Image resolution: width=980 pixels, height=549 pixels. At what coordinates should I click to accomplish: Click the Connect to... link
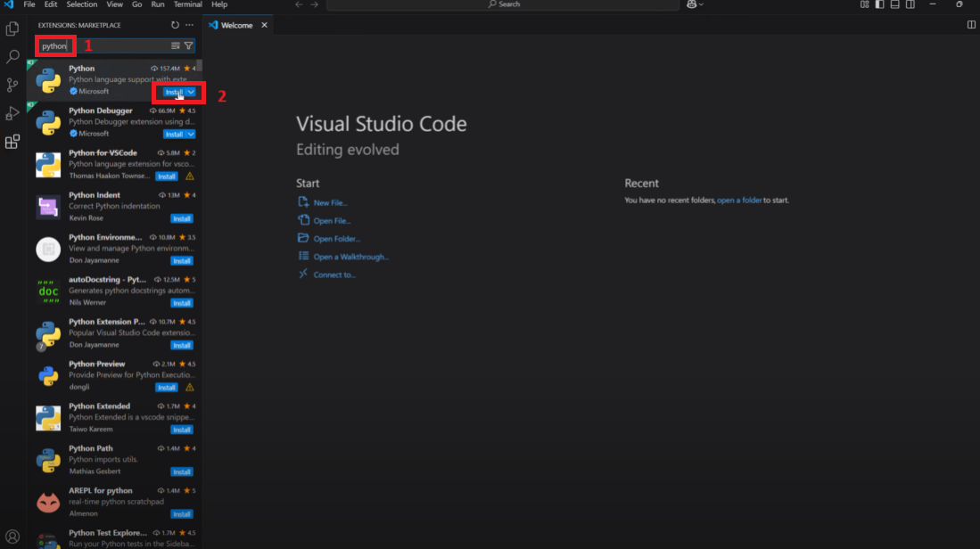click(334, 274)
